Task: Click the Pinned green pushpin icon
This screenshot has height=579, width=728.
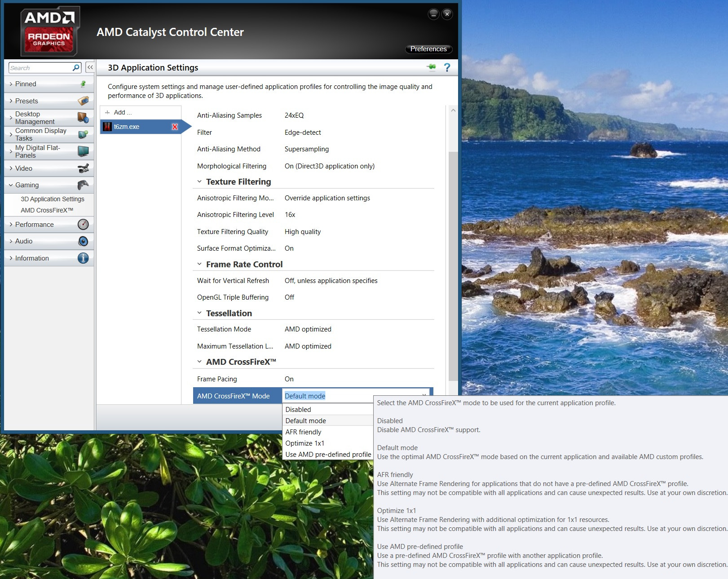Action: coord(83,84)
